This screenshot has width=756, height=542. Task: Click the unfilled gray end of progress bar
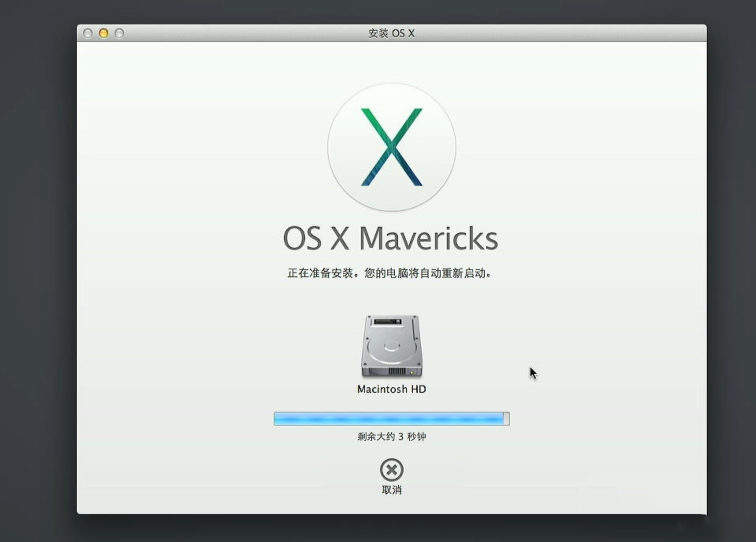(x=506, y=419)
